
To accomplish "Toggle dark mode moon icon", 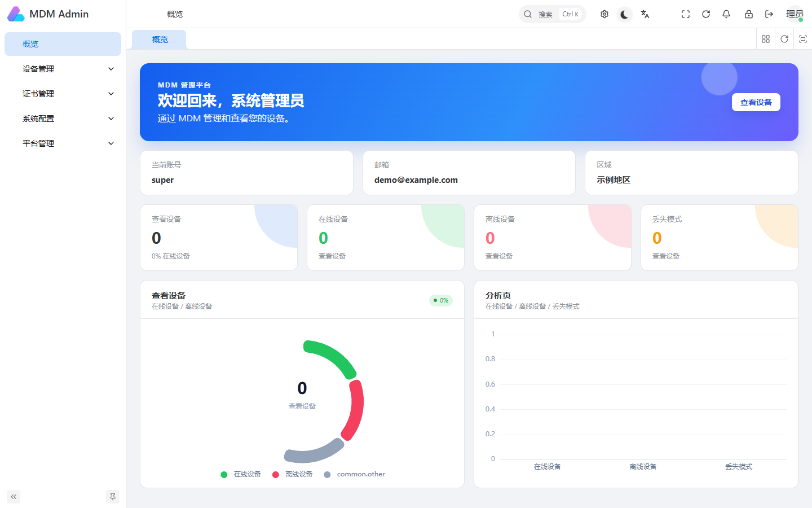I will [x=625, y=14].
